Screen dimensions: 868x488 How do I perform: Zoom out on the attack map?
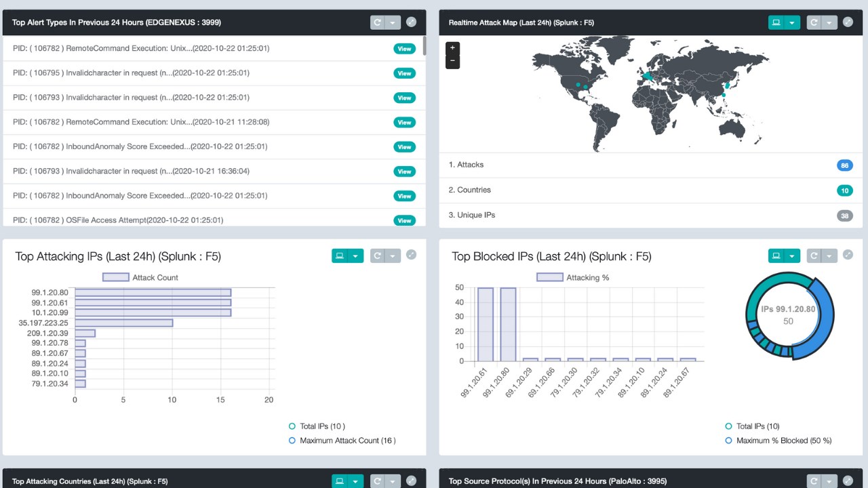point(452,62)
